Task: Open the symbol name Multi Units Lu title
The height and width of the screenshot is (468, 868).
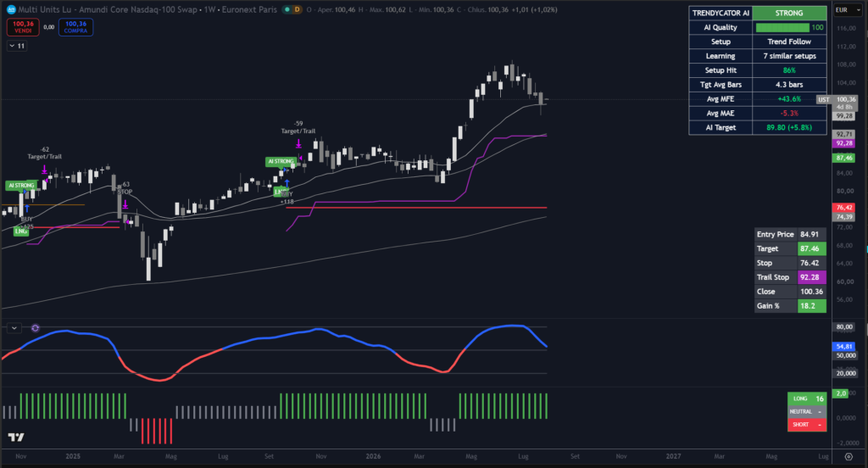Action: click(x=108, y=9)
